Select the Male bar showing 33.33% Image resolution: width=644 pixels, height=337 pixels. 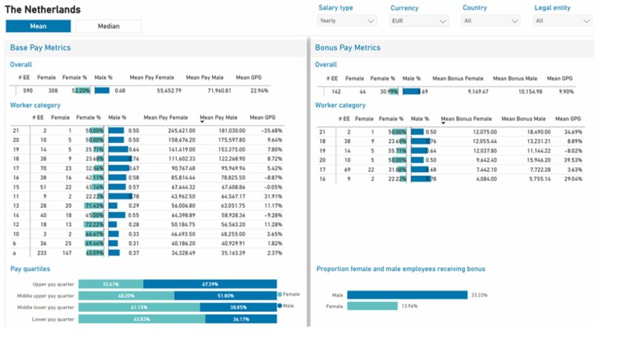coord(407,295)
